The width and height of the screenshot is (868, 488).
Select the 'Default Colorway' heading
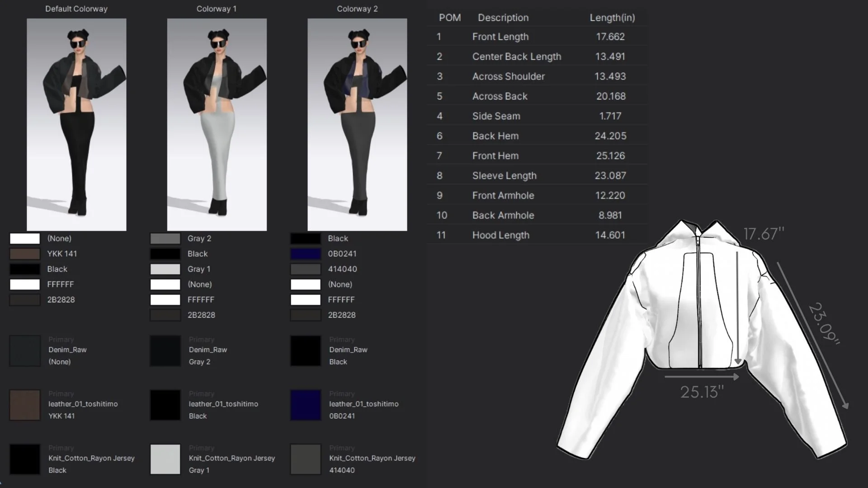76,9
